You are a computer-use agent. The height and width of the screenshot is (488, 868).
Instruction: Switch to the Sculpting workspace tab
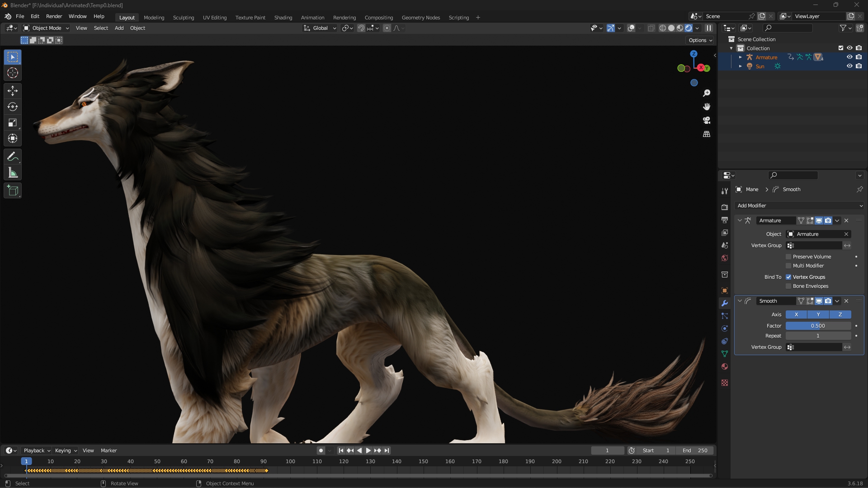tap(183, 18)
